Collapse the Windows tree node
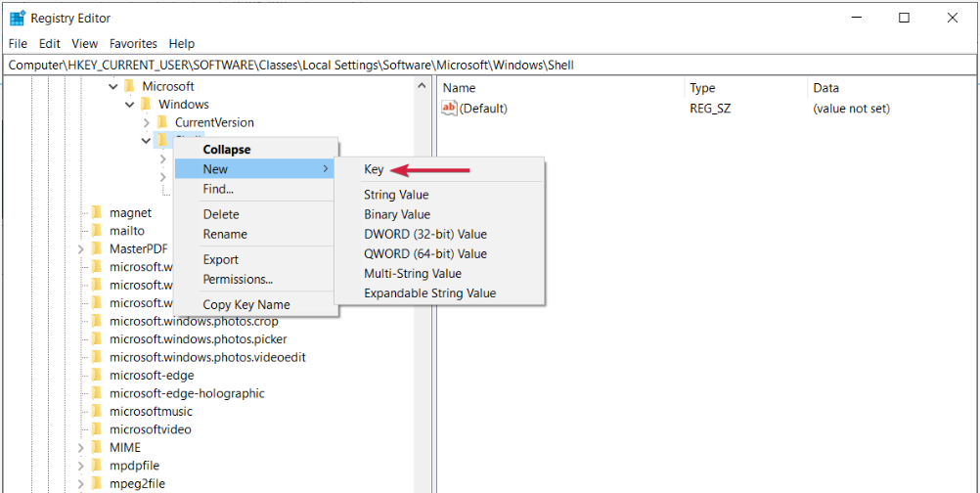The image size is (980, 493). pyautogui.click(x=129, y=105)
